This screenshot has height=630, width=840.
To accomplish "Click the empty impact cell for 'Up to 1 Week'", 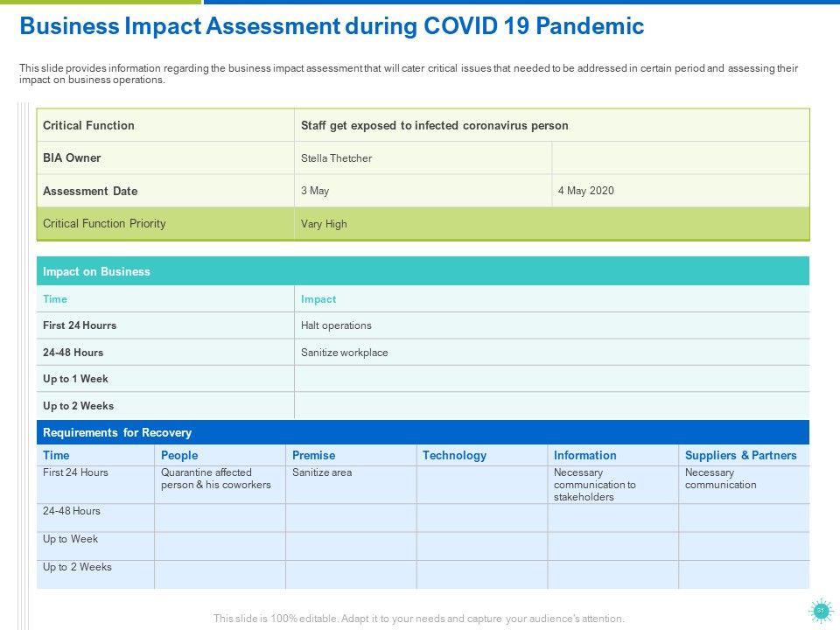I will pos(551,379).
